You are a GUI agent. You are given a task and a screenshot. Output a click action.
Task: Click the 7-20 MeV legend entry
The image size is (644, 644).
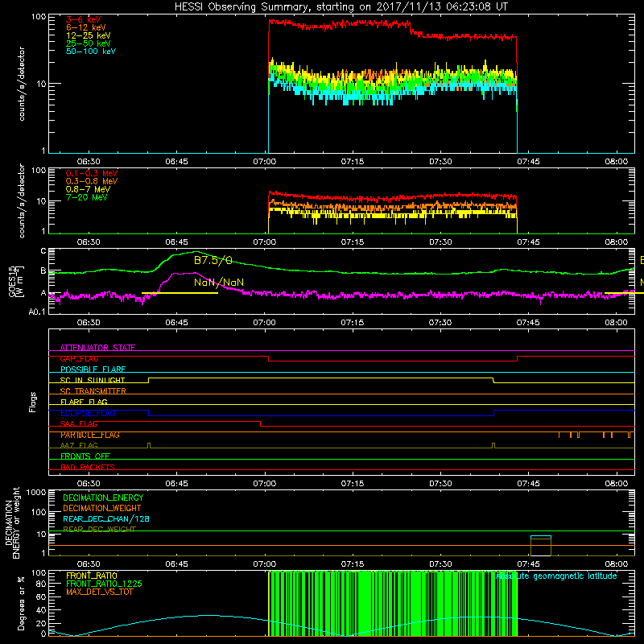click(x=86, y=197)
